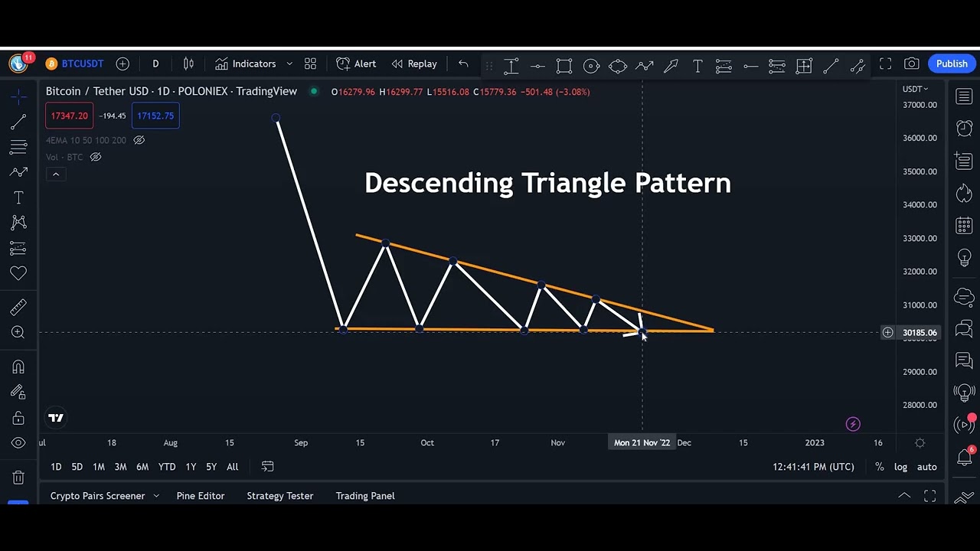This screenshot has width=980, height=551.
Task: Toggle the auto scale mode
Action: (926, 467)
